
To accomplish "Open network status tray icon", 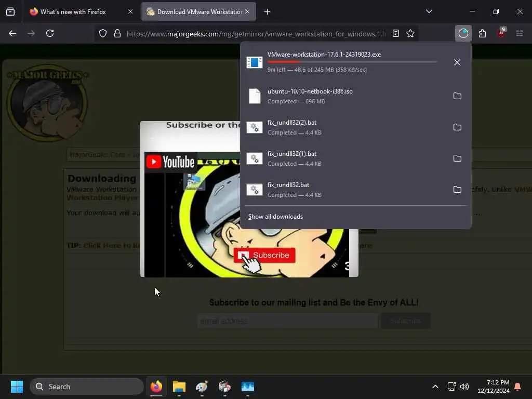I will pyautogui.click(x=451, y=387).
